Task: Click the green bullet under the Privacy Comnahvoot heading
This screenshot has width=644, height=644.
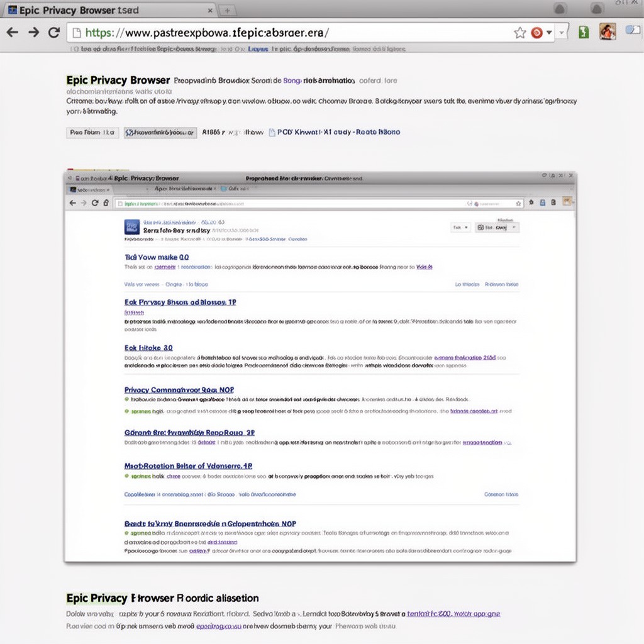Action: (126, 399)
